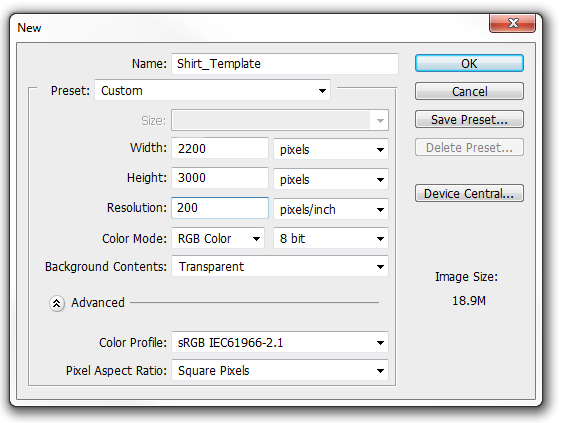Open the pixels/inch resolution units dropdown
The height and width of the screenshot is (423, 564).
(331, 209)
